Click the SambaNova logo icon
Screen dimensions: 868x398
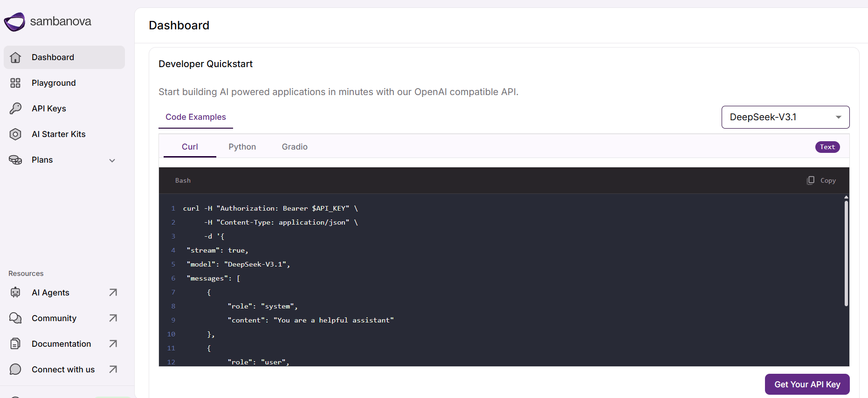[x=14, y=21]
